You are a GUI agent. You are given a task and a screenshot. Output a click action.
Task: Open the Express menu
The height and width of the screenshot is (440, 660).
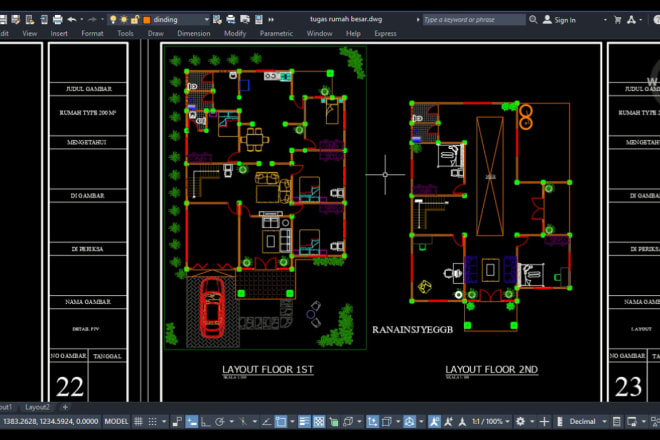point(386,33)
